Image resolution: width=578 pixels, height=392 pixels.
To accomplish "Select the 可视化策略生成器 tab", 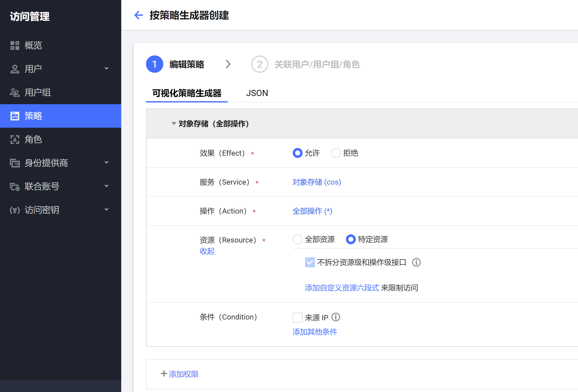I will coord(187,93).
